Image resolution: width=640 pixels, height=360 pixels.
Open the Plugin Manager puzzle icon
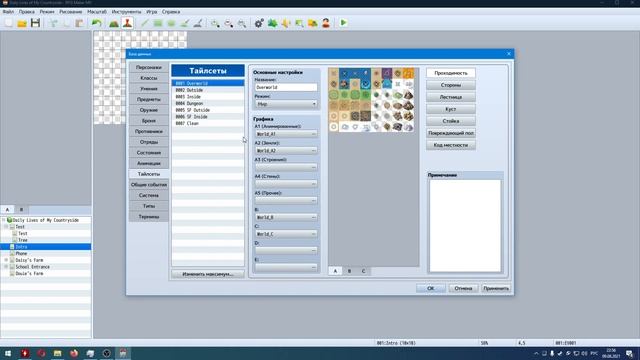coord(272,23)
